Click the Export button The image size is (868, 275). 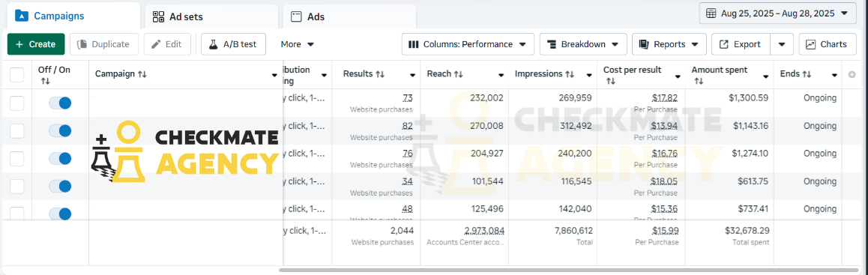coord(741,44)
